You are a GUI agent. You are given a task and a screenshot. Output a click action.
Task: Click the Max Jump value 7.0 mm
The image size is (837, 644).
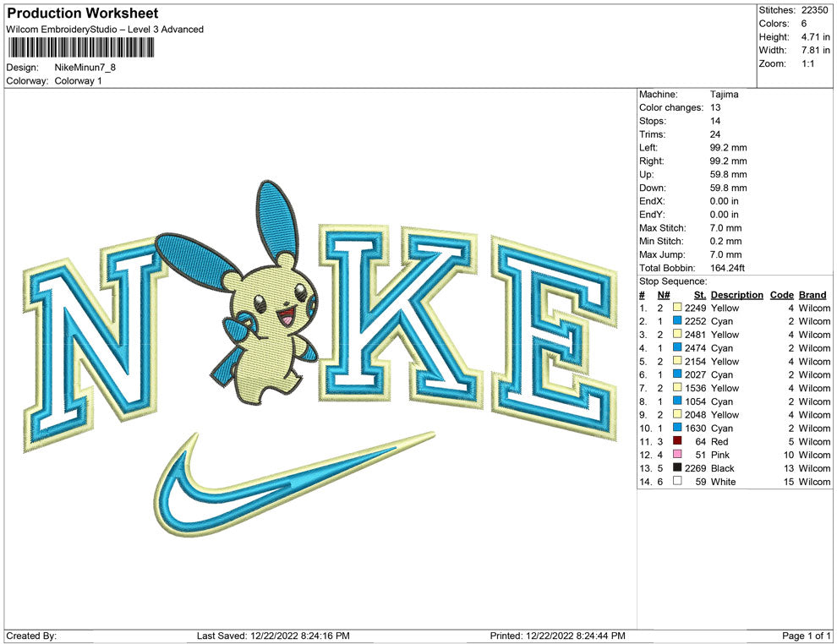point(725,254)
